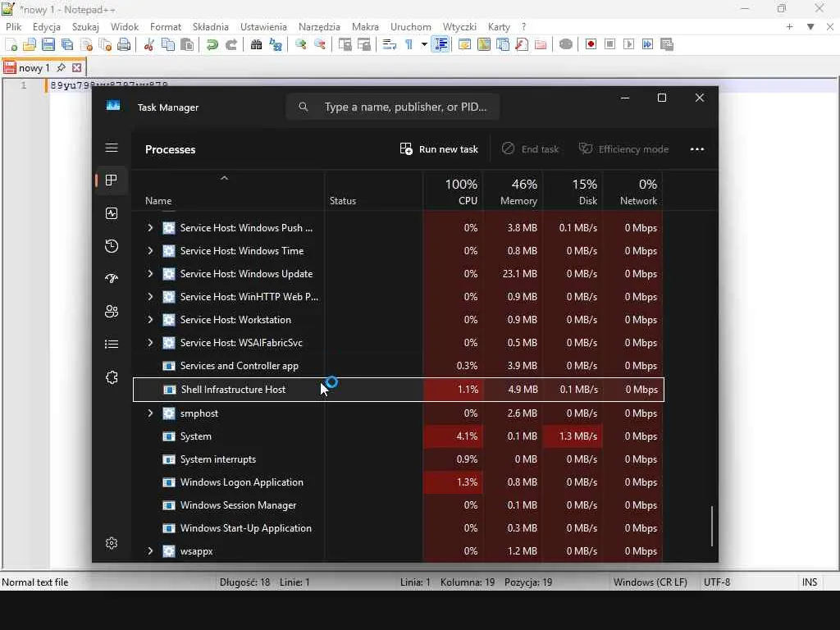Click the Task Manager vertical scrollbar thumb
Screen dimensions: 840x630
pos(712,526)
